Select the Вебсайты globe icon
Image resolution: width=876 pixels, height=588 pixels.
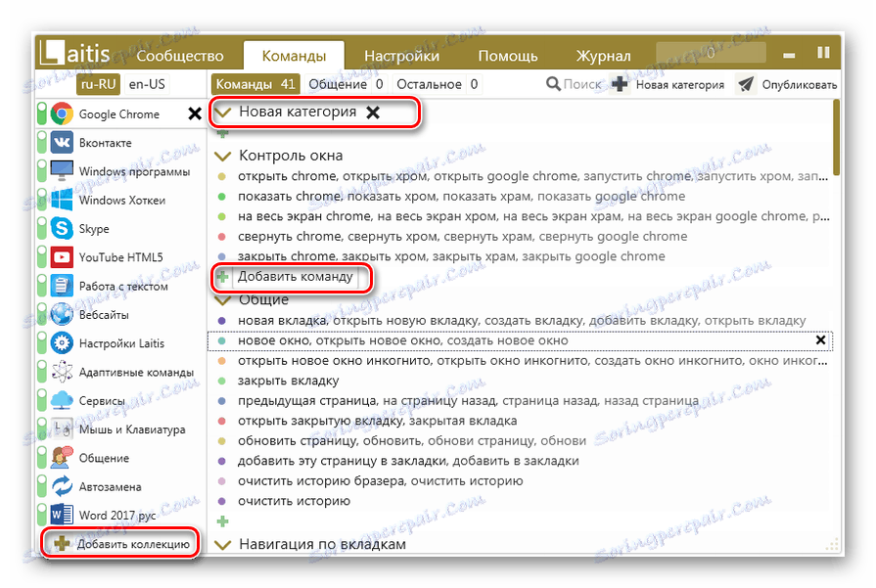pyautogui.click(x=62, y=314)
